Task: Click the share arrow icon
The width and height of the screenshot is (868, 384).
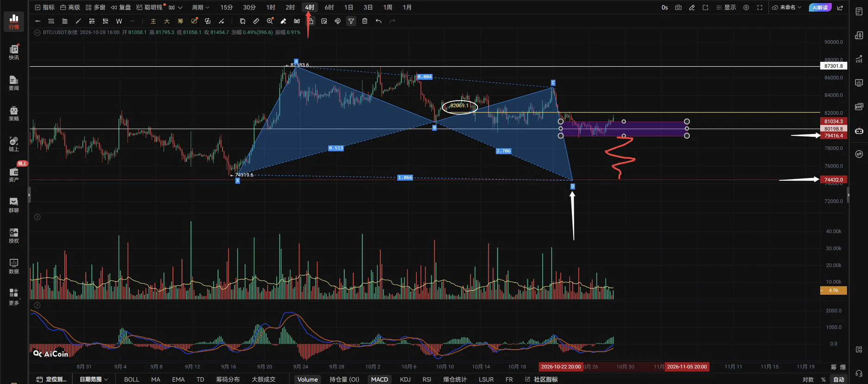Action: pyautogui.click(x=840, y=7)
